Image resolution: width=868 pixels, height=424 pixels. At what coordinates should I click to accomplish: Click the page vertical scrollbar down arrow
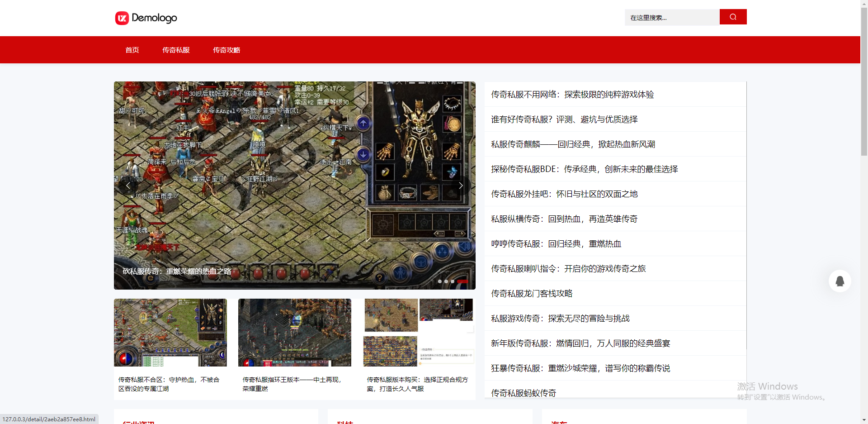pyautogui.click(x=864, y=419)
